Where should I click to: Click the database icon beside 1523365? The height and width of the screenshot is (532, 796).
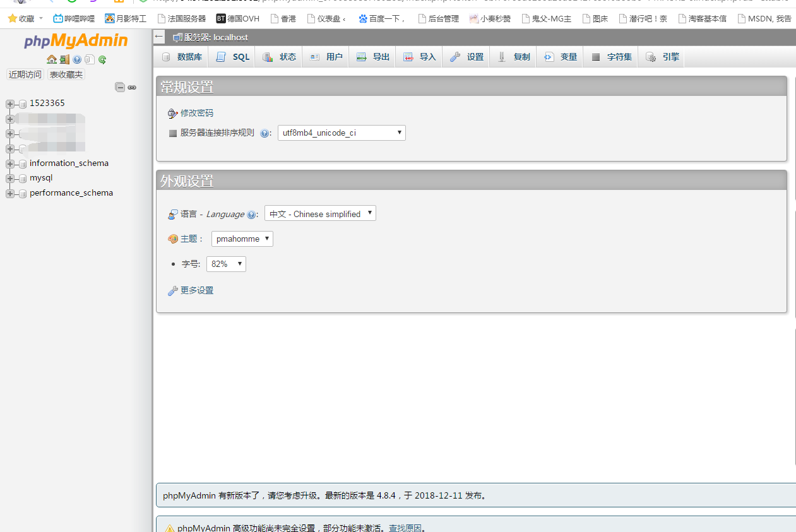click(23, 103)
